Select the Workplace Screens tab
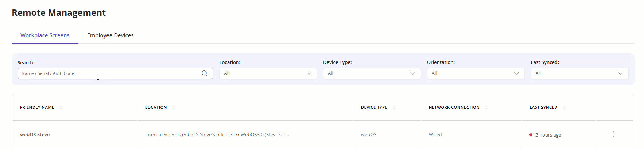Viewport: 644px width, 149px height. [x=45, y=35]
